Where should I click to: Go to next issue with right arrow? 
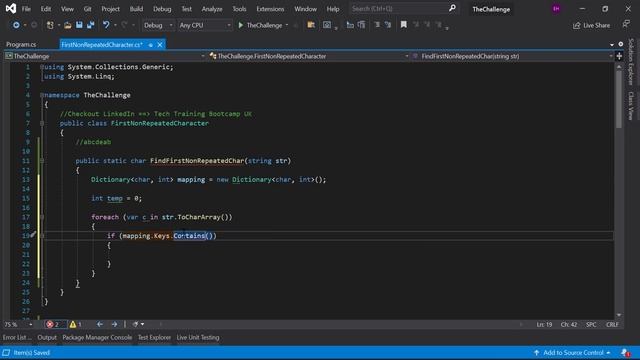click(x=114, y=324)
